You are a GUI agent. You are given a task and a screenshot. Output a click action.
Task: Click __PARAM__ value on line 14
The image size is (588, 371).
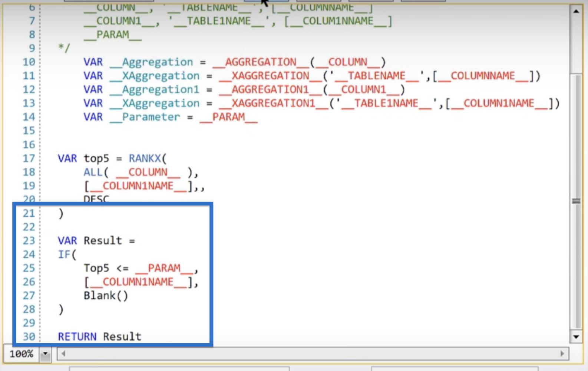228,117
